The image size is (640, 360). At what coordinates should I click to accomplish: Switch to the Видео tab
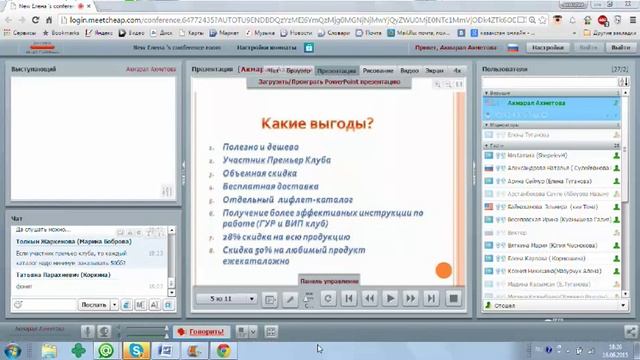click(409, 71)
